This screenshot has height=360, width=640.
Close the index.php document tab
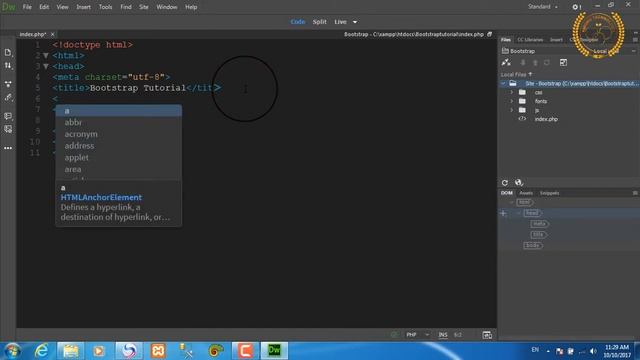53,35
